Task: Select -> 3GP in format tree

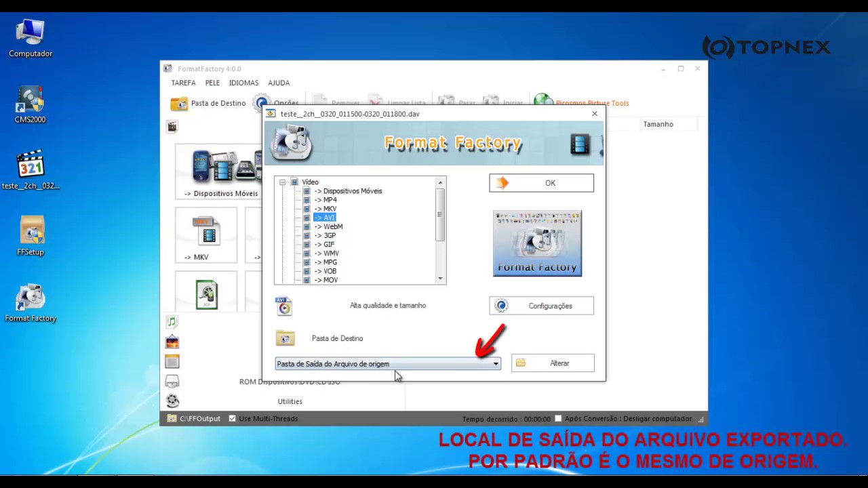Action: [325, 236]
